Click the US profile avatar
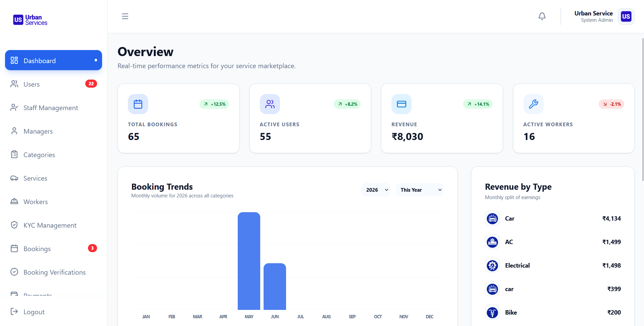644x326 pixels. (626, 16)
